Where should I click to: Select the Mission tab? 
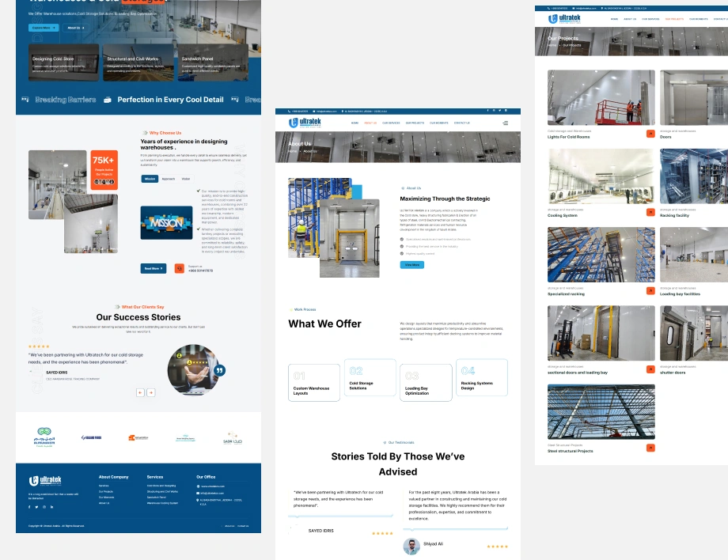[150, 179]
